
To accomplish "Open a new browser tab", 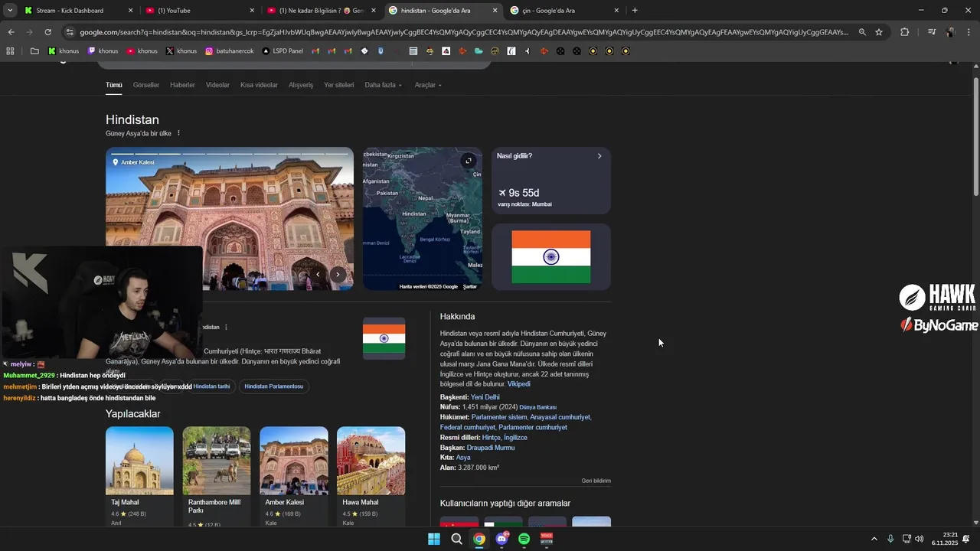I will tap(635, 11).
